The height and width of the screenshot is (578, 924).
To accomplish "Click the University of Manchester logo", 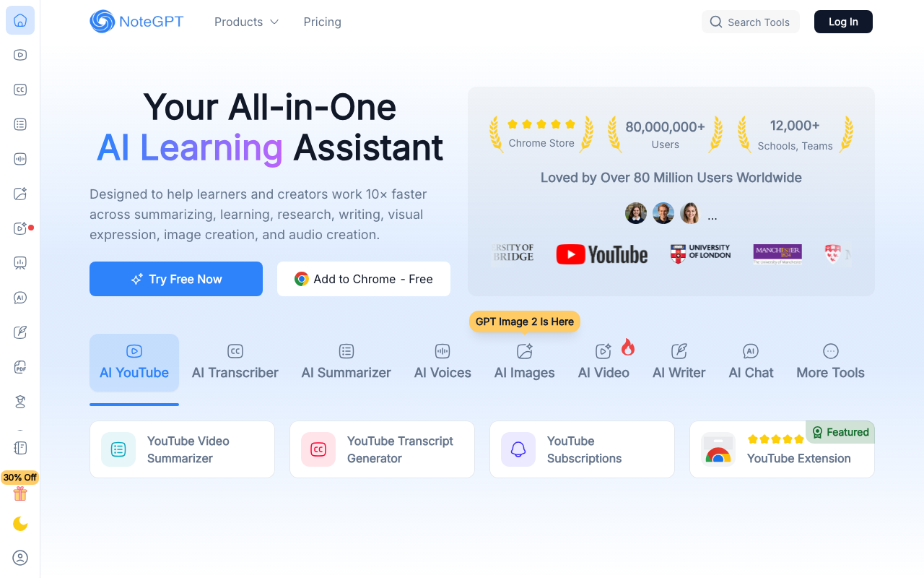I will (777, 254).
